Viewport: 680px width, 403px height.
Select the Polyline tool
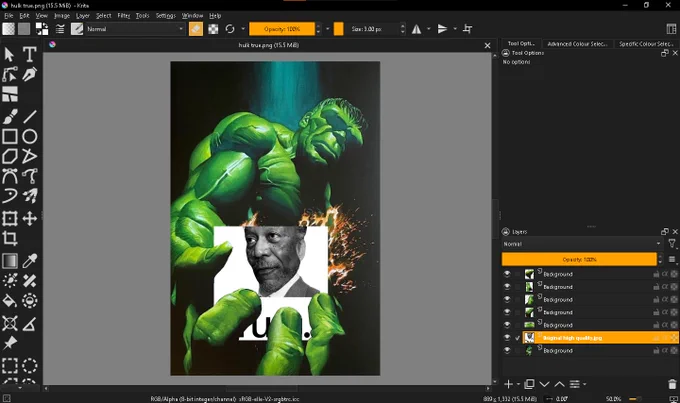click(29, 156)
